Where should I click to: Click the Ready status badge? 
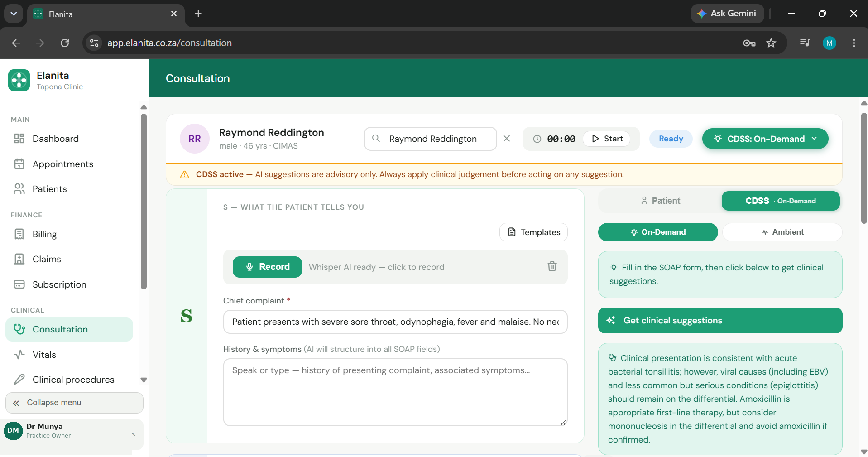click(671, 139)
